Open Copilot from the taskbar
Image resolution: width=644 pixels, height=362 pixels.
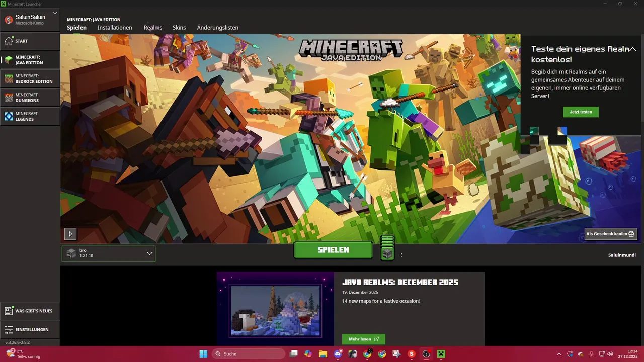tap(308, 354)
